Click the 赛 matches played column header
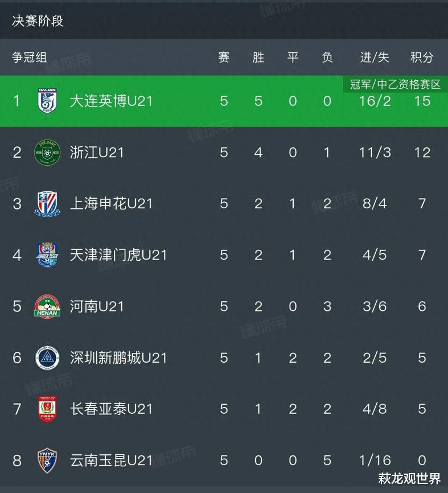Viewport: 448px width, 493px height. pyautogui.click(x=224, y=57)
